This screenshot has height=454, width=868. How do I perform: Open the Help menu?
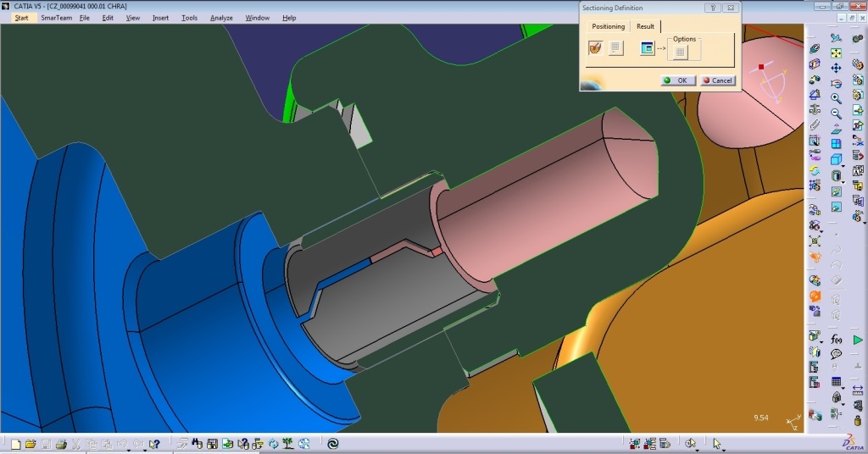coord(289,18)
